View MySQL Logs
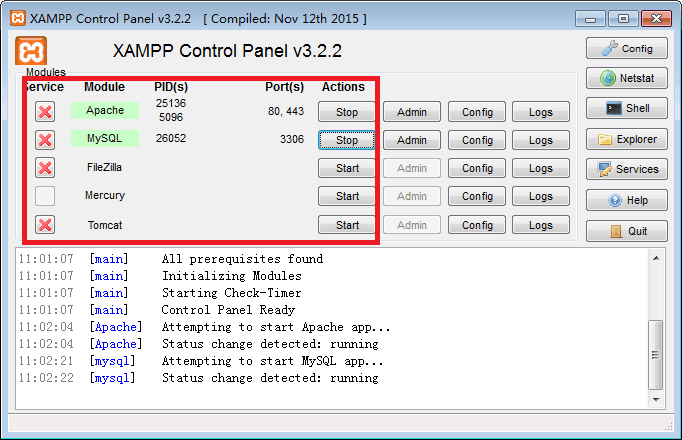 tap(541, 140)
